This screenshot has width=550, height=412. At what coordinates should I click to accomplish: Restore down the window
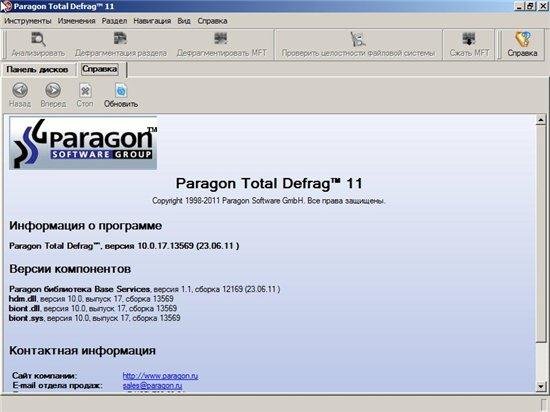pos(530,6)
